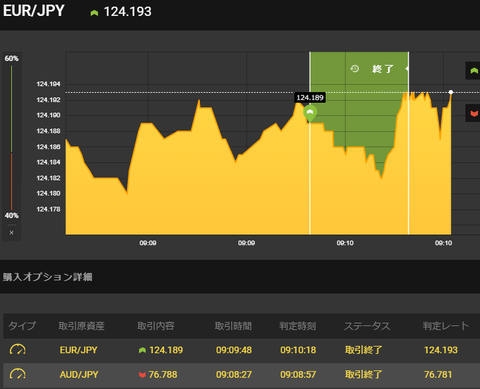Click the green up arrow beside 124.193 header
This screenshot has height=389, width=480.
[x=94, y=13]
